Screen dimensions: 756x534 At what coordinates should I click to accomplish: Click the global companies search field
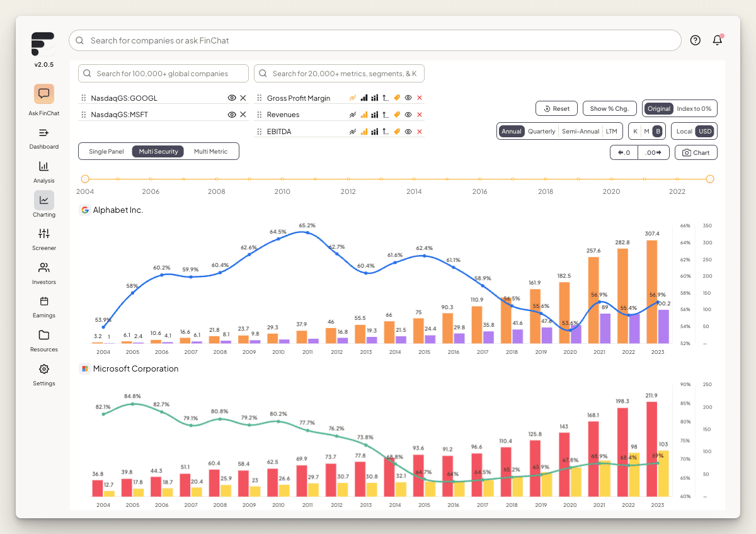163,73
